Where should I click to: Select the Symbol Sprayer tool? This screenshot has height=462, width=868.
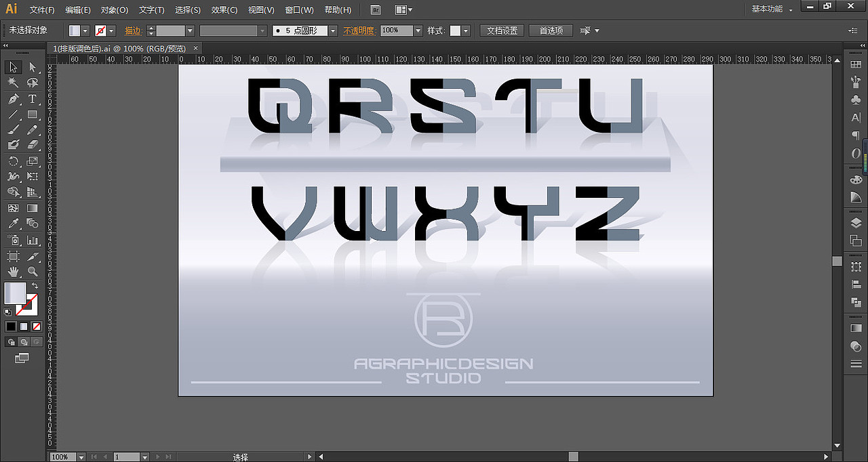tap(13, 240)
